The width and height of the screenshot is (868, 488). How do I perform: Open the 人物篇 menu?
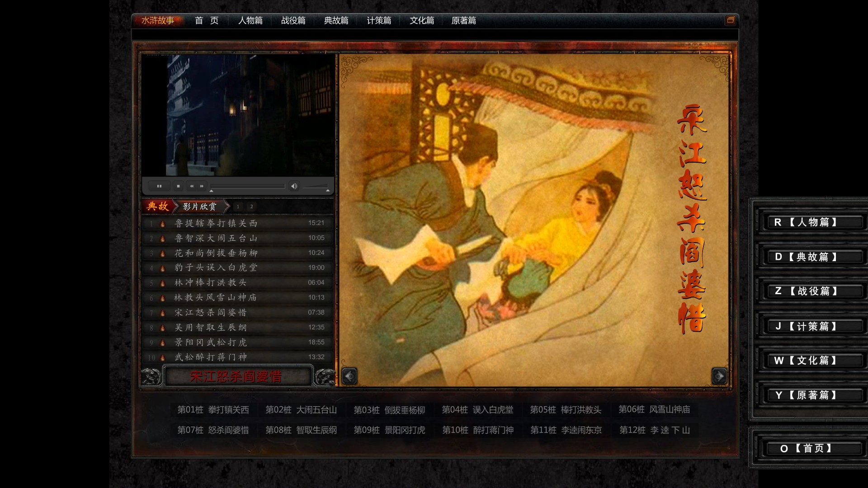tap(250, 21)
